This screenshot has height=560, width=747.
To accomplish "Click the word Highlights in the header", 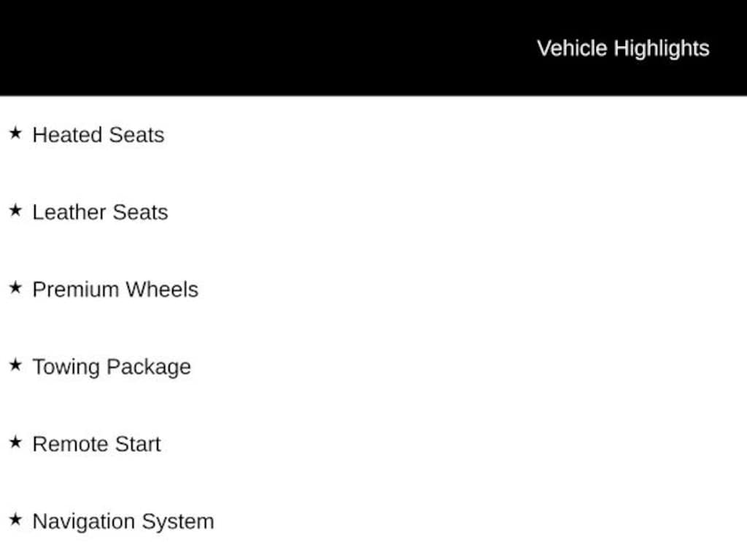I will pyautogui.click(x=661, y=49).
